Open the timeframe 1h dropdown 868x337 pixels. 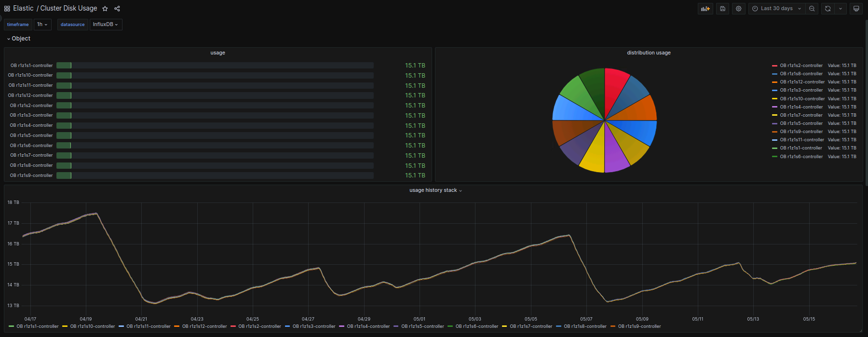pos(42,25)
